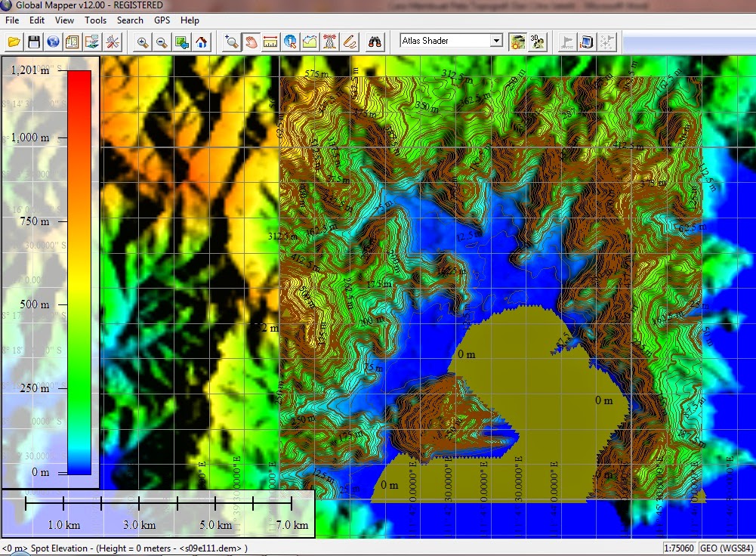Open the Atlas Shader dropdown
Image resolution: width=756 pixels, height=556 pixels.
(x=498, y=41)
